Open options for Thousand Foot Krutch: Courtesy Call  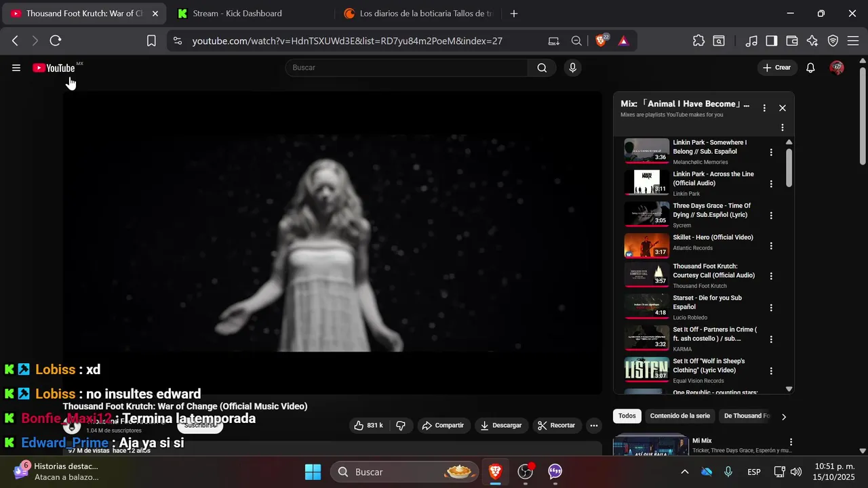[771, 277]
